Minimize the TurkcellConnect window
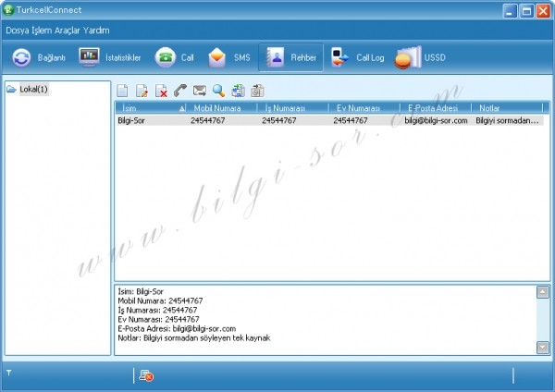The width and height of the screenshot is (555, 392). click(x=510, y=11)
